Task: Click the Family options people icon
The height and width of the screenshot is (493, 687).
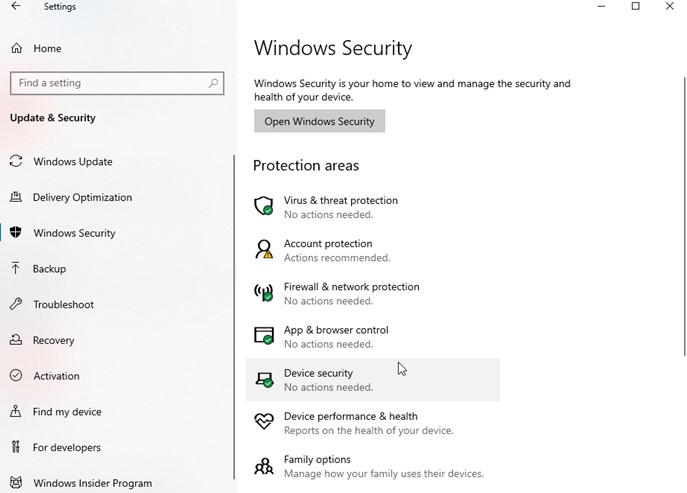Action: (x=264, y=466)
